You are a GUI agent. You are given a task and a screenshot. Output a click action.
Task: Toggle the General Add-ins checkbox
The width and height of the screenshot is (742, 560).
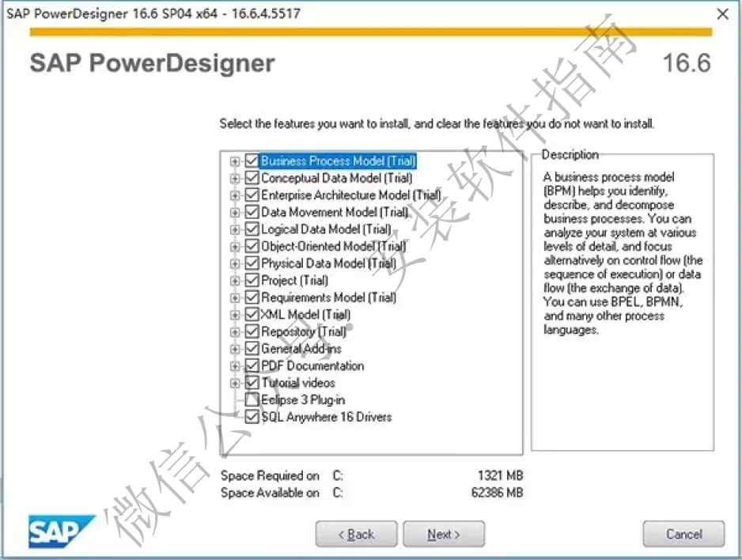click(252, 349)
